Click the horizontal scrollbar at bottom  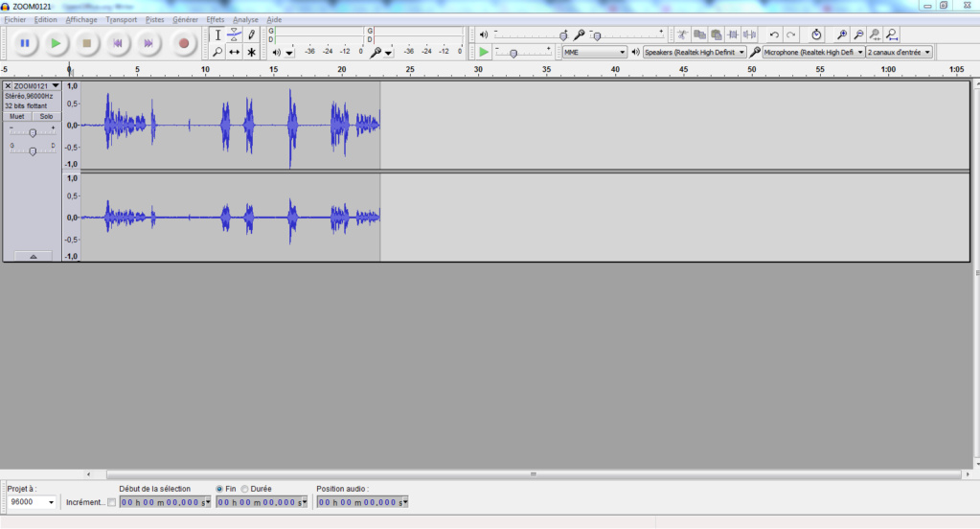pyautogui.click(x=534, y=474)
